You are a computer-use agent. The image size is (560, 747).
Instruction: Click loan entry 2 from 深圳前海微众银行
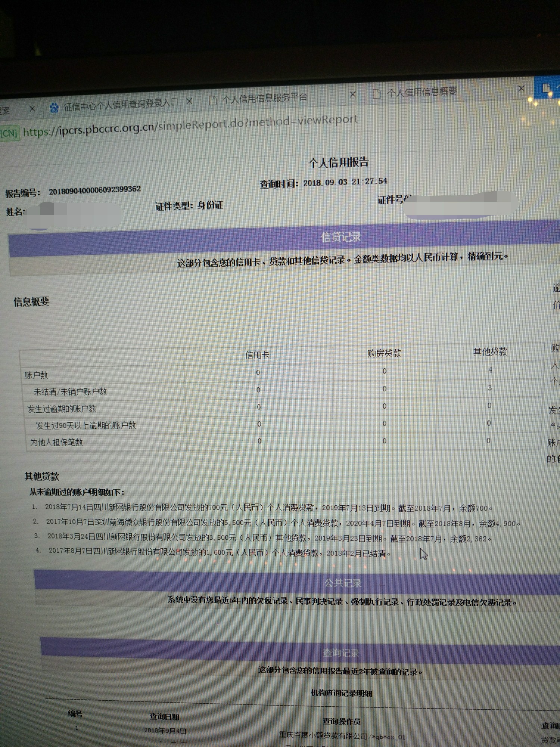pyautogui.click(x=277, y=523)
